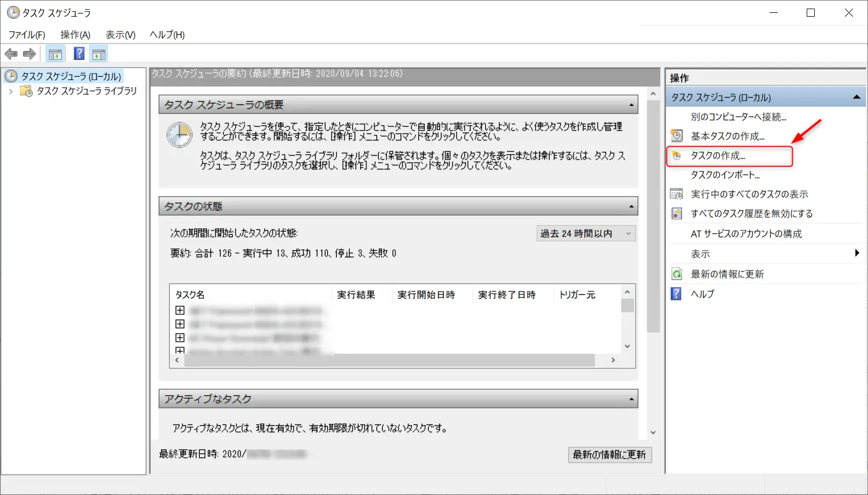The image size is (868, 495).
Task: Expand the タスク スケジューラ ライブラリ tree node
Action: [x=11, y=91]
